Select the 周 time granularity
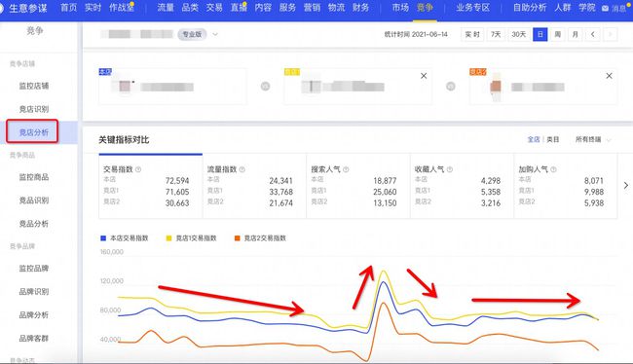The height and width of the screenshot is (364, 633). pos(557,34)
